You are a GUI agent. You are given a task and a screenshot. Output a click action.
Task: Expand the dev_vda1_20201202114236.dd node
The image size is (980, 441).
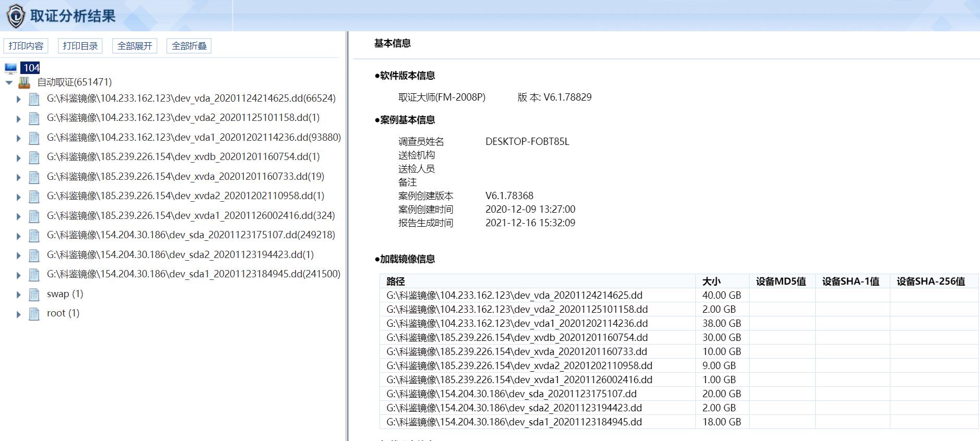click(x=19, y=138)
